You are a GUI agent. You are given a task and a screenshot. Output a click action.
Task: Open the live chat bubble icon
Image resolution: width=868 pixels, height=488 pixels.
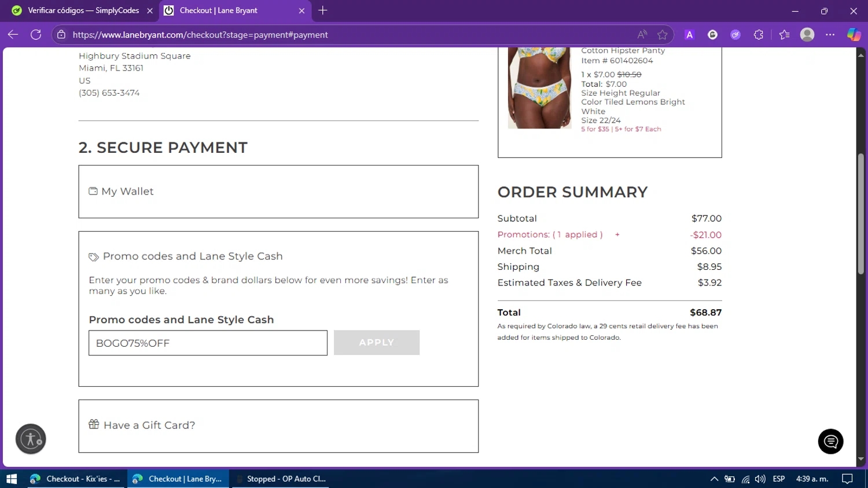tap(830, 442)
